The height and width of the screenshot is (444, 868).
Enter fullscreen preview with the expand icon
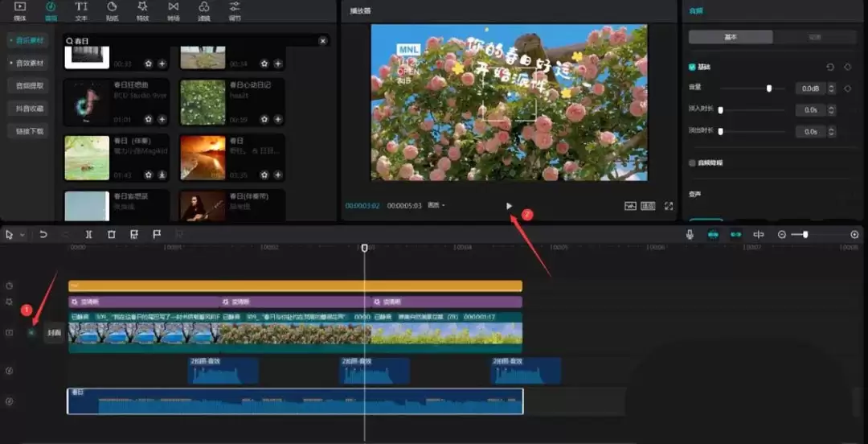pyautogui.click(x=668, y=206)
